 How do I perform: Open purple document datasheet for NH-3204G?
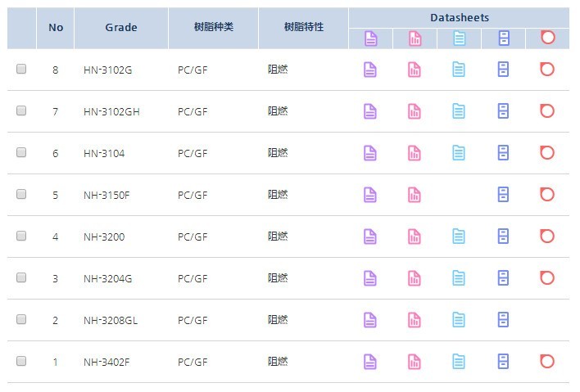coord(370,278)
